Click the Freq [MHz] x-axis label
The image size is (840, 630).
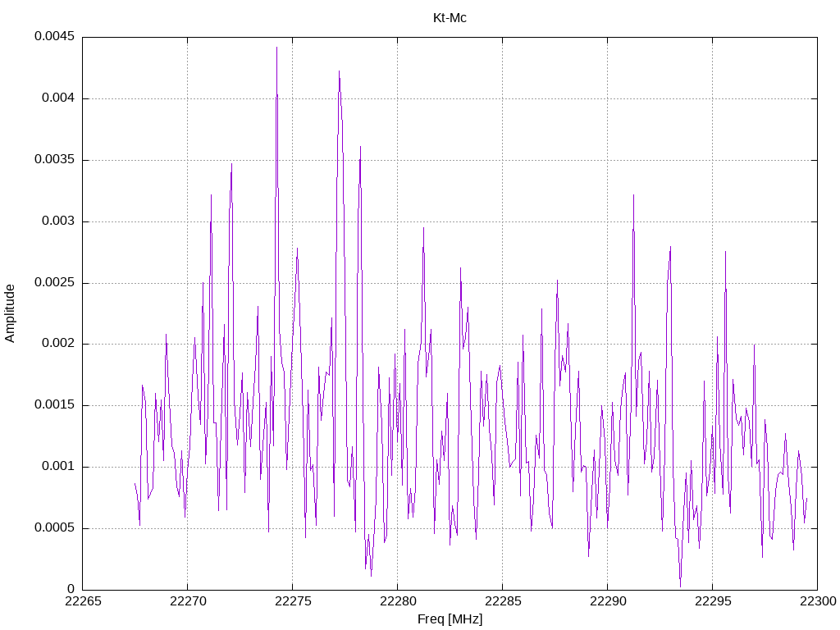(450, 619)
